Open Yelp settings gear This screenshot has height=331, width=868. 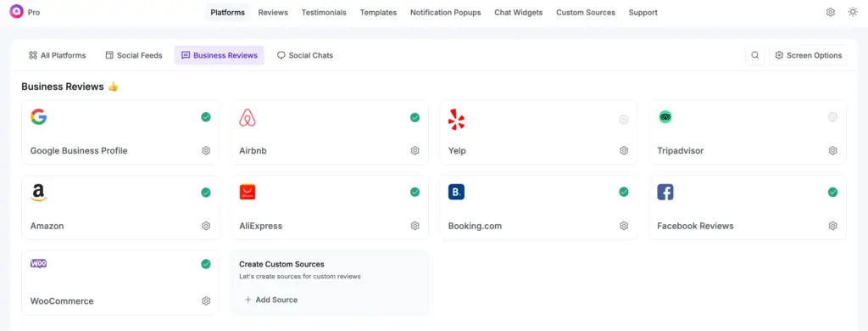[624, 151]
